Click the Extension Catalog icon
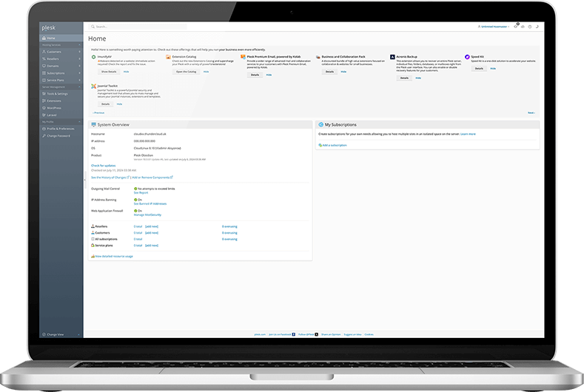The width and height of the screenshot is (584, 392). [168, 56]
